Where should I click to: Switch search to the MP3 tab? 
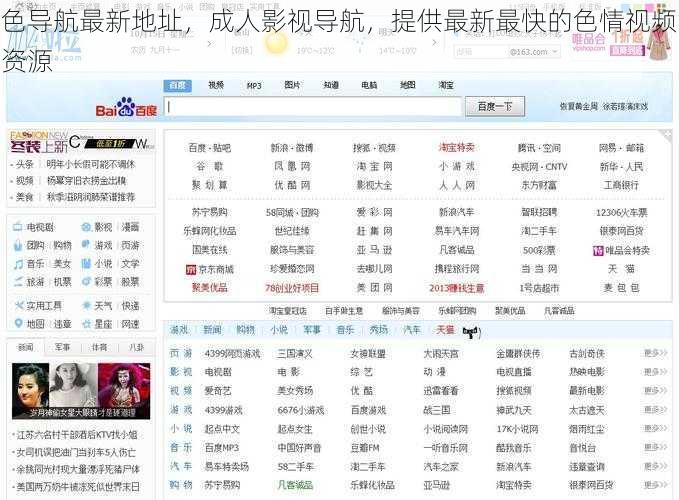coord(254,86)
